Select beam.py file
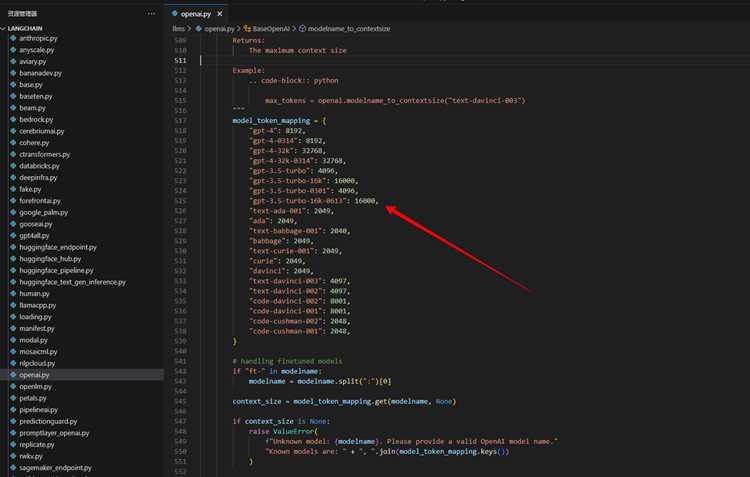 (32, 108)
